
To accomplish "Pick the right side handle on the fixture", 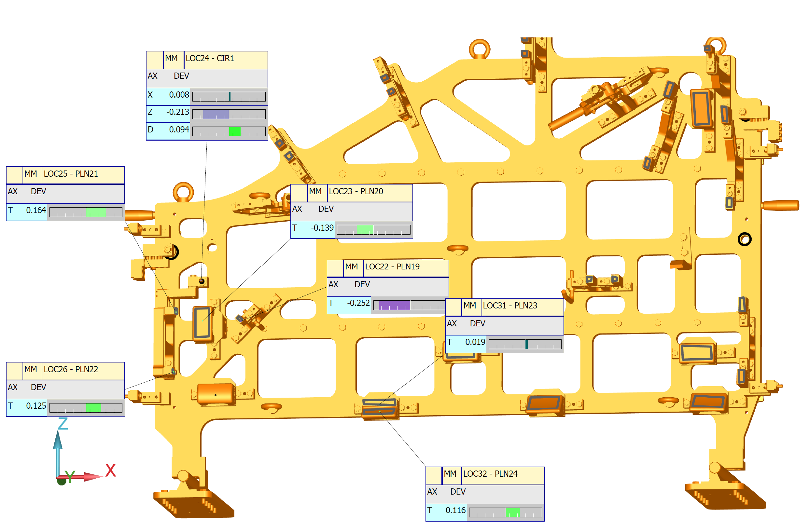I will (x=780, y=205).
